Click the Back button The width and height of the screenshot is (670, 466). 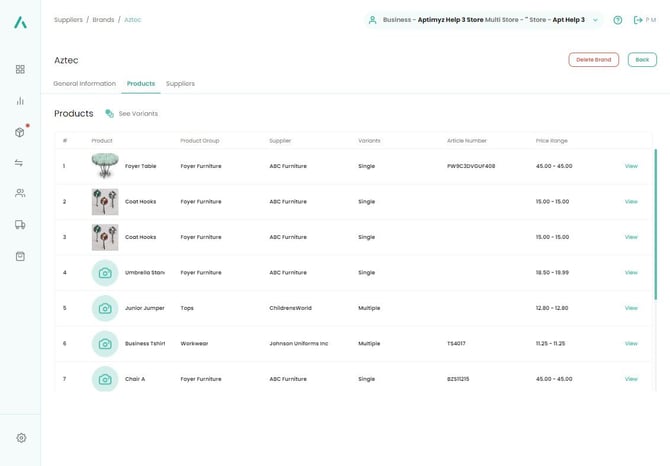coord(642,60)
